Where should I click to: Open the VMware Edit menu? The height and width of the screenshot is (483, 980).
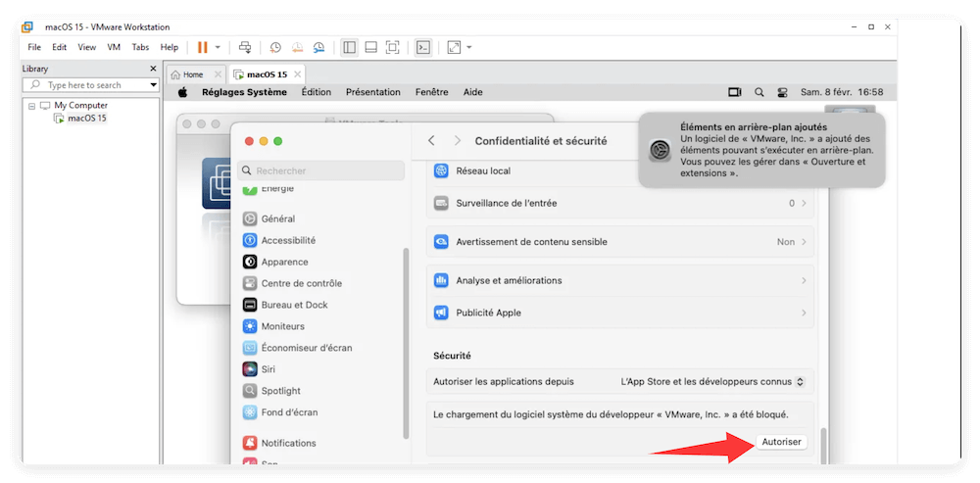[x=60, y=47]
